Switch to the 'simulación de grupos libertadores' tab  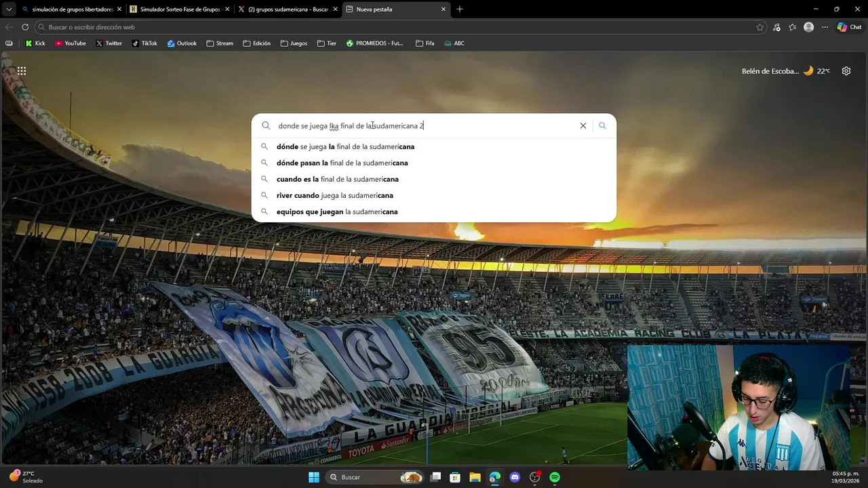[71, 9]
